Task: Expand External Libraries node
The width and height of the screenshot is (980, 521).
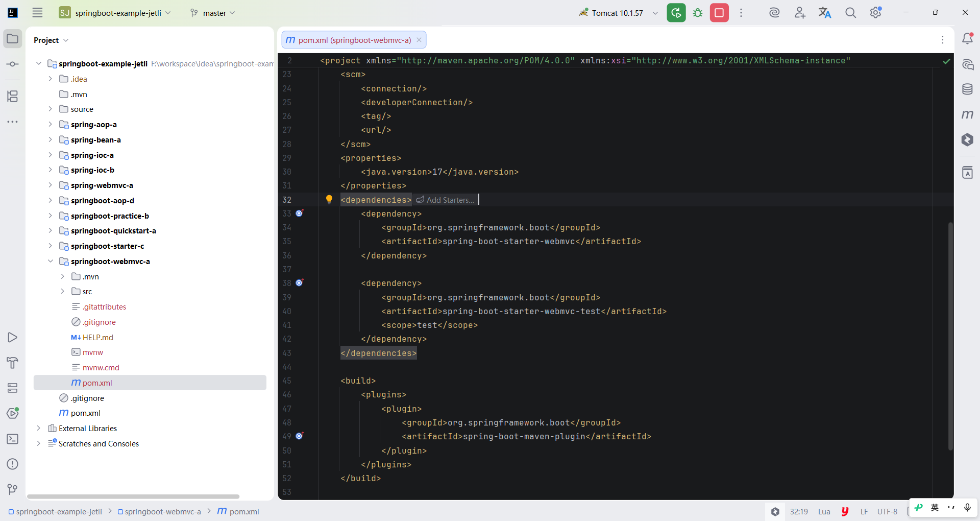Action: tap(38, 428)
